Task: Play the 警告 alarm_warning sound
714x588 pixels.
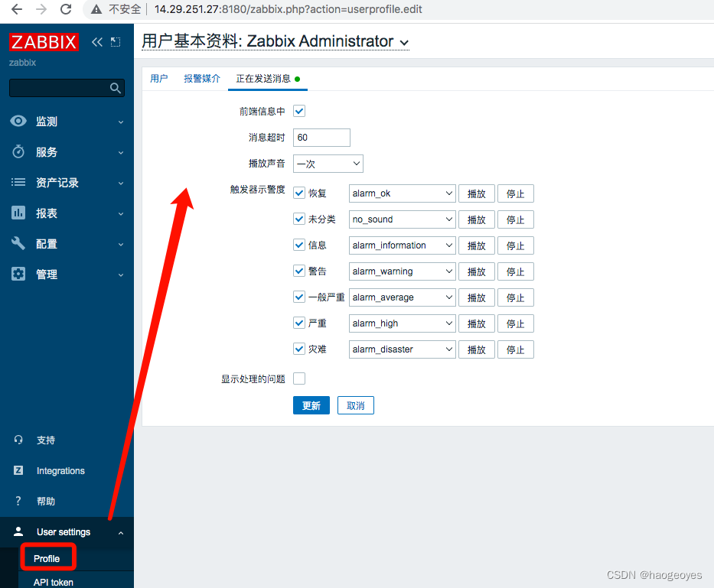Action: click(x=476, y=271)
